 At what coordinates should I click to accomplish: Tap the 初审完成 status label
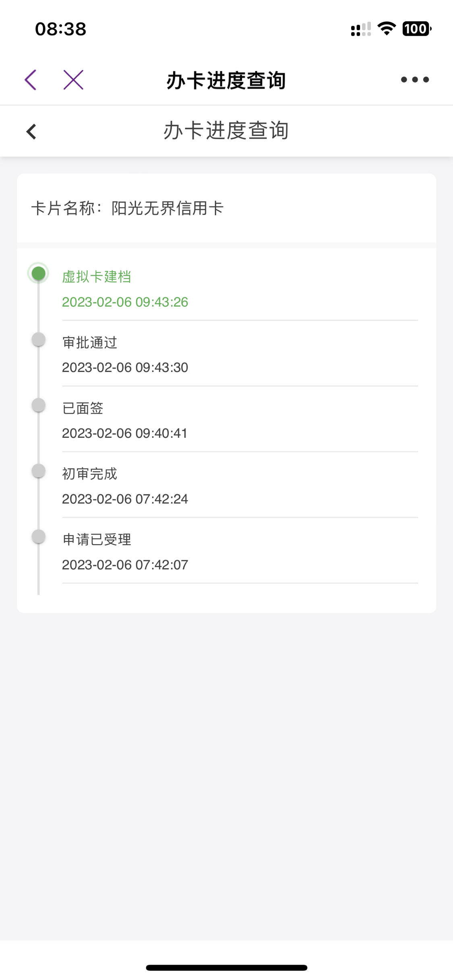90,474
